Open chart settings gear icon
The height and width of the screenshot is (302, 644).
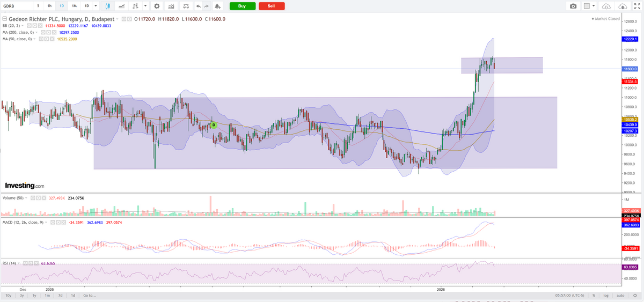pyautogui.click(x=156, y=6)
